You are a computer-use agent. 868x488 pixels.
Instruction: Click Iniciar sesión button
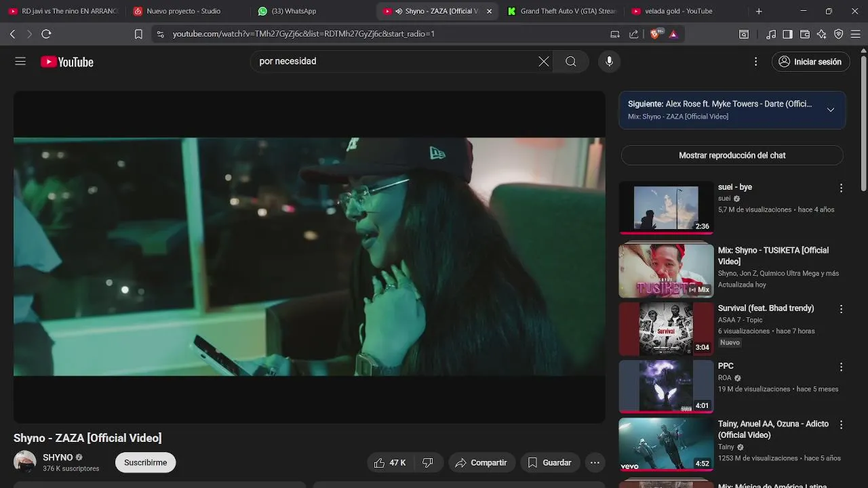point(810,62)
